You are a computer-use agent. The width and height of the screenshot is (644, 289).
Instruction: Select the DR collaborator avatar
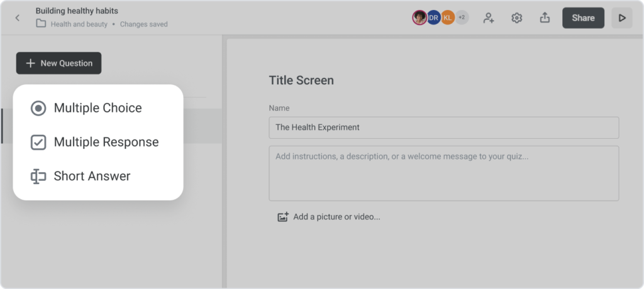[433, 18]
